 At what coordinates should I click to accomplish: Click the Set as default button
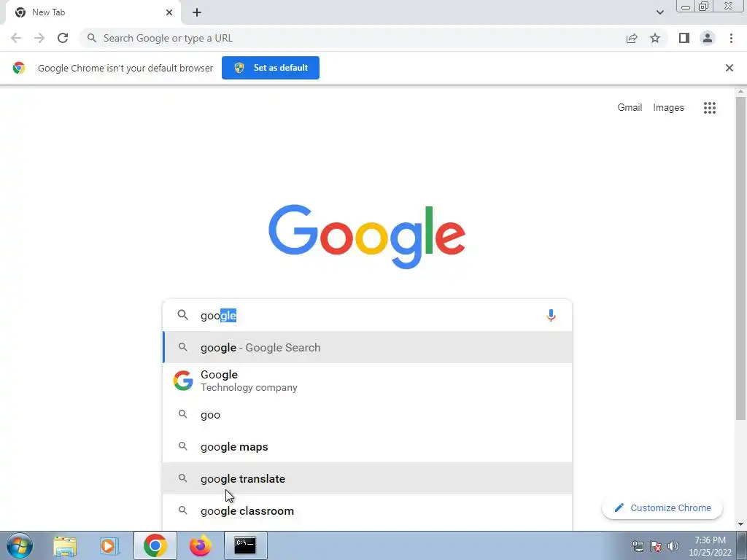coord(271,68)
